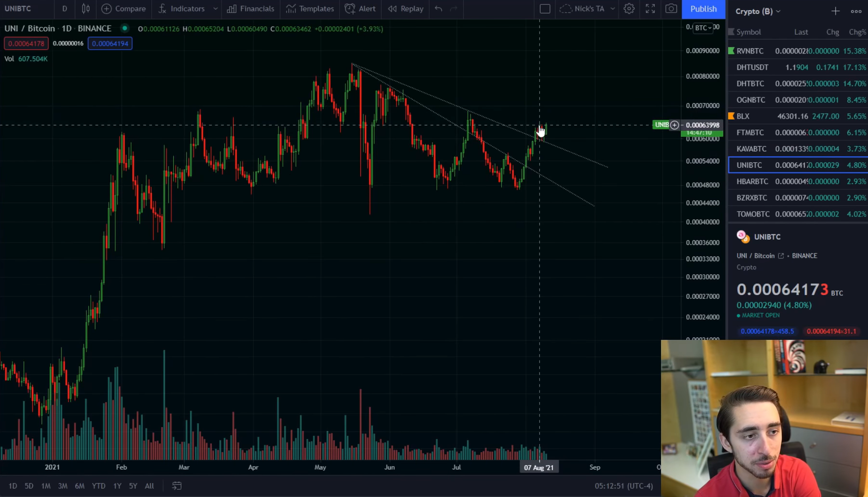
Task: Take a chart snapshot with camera icon
Action: (x=671, y=9)
